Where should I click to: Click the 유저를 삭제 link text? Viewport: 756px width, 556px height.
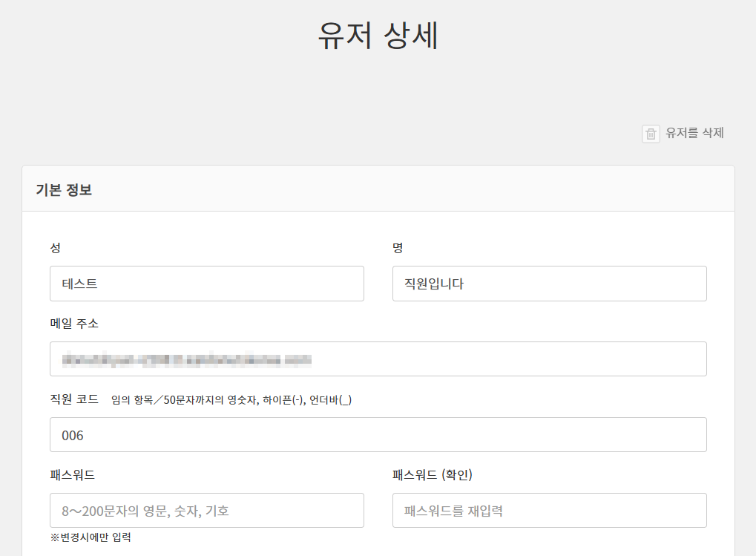[x=694, y=133]
